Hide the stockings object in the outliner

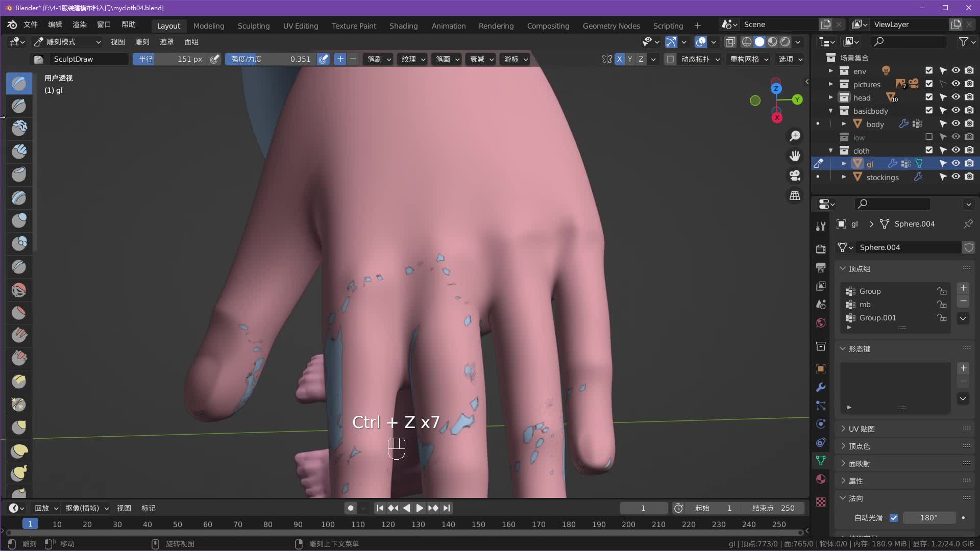click(956, 177)
